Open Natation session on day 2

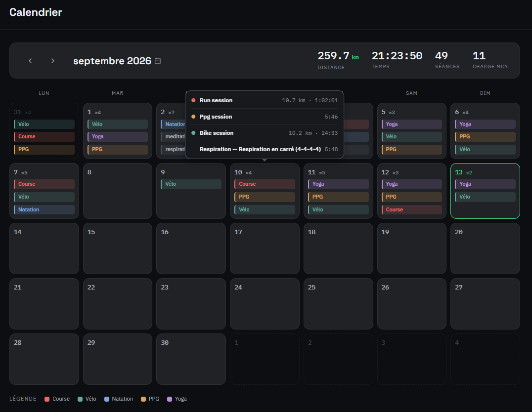(173, 124)
